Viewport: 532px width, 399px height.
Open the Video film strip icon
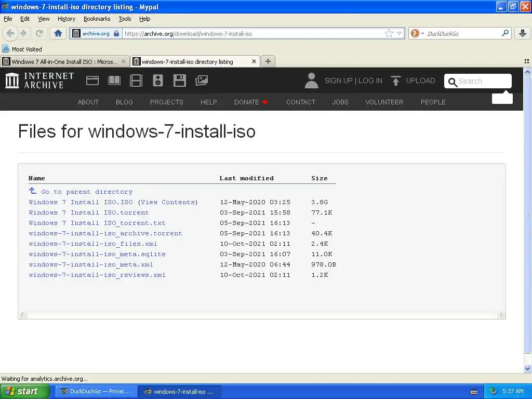tap(136, 81)
